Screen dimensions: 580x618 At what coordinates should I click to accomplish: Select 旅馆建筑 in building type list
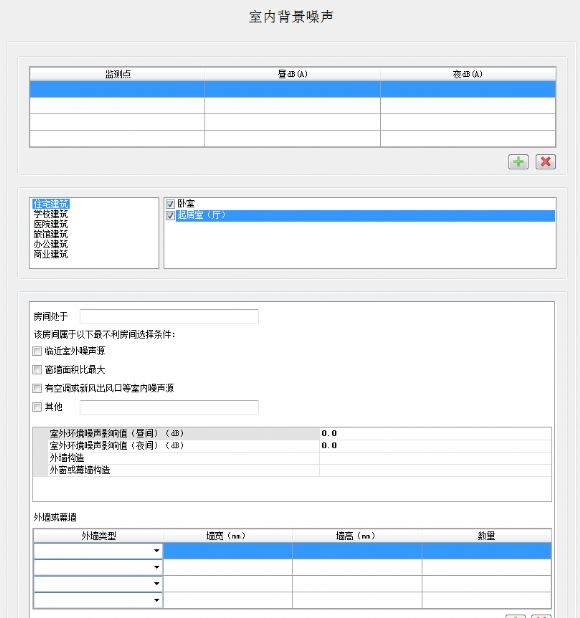[51, 234]
